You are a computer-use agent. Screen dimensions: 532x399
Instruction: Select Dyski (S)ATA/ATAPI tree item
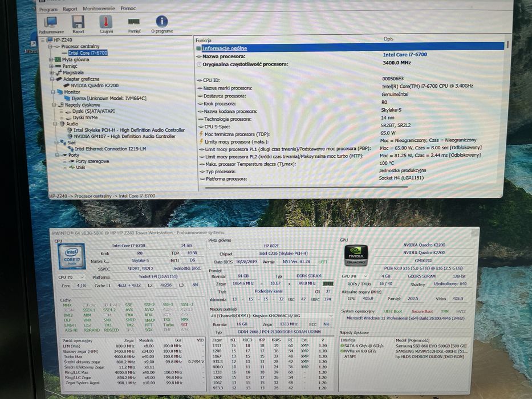tap(94, 111)
